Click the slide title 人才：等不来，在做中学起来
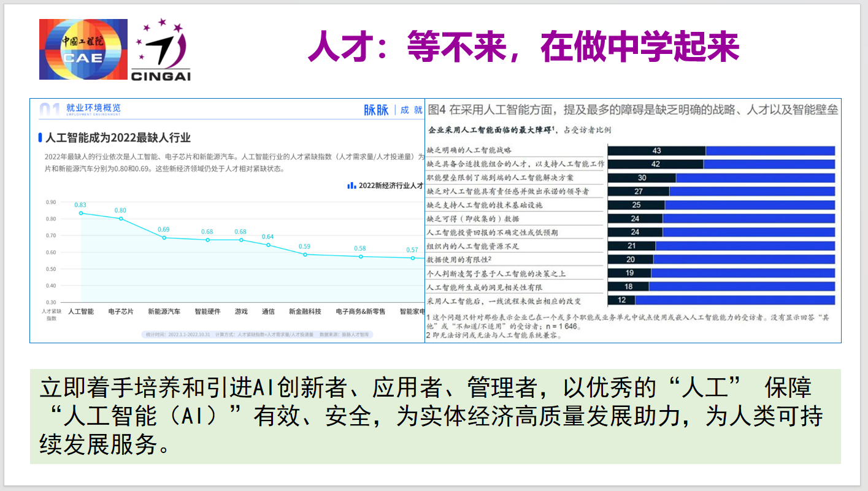This screenshot has width=868, height=491. pyautogui.click(x=523, y=47)
